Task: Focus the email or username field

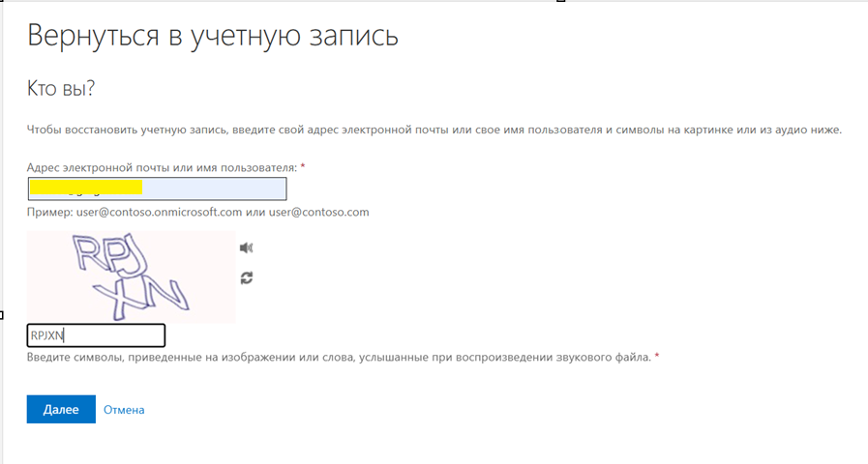Action: (157, 188)
